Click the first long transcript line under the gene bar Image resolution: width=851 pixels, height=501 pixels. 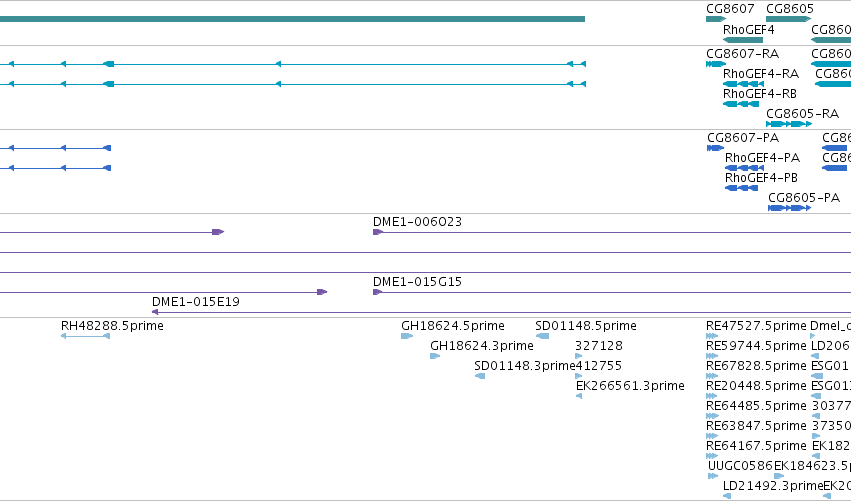[293, 64]
